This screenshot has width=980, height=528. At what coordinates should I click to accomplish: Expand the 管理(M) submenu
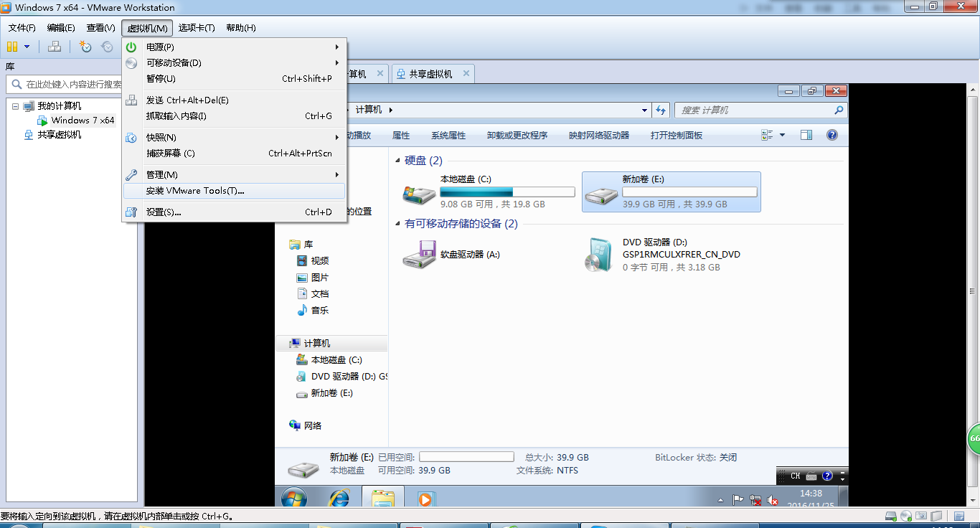pyautogui.click(x=234, y=174)
